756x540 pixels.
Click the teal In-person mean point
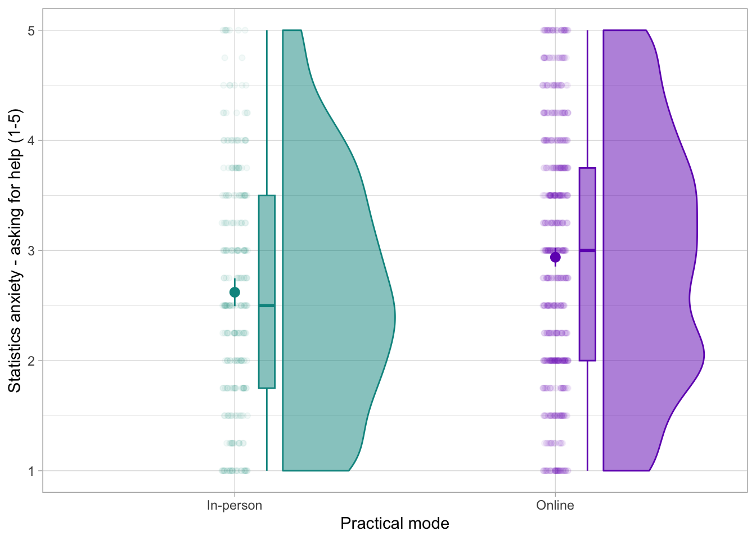point(235,292)
